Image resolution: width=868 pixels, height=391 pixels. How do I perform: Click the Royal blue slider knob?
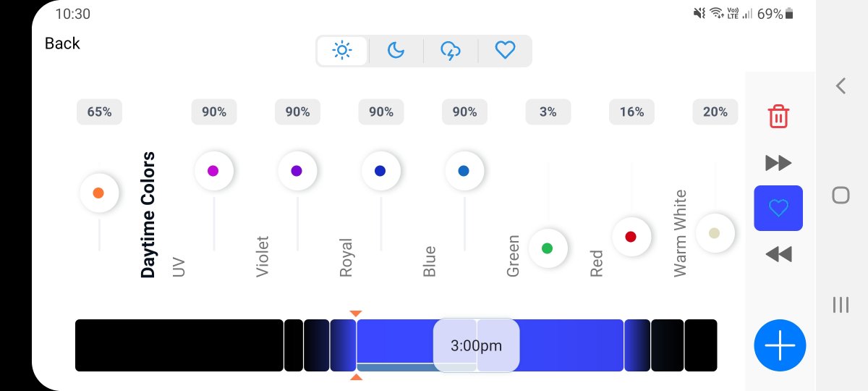tap(380, 171)
